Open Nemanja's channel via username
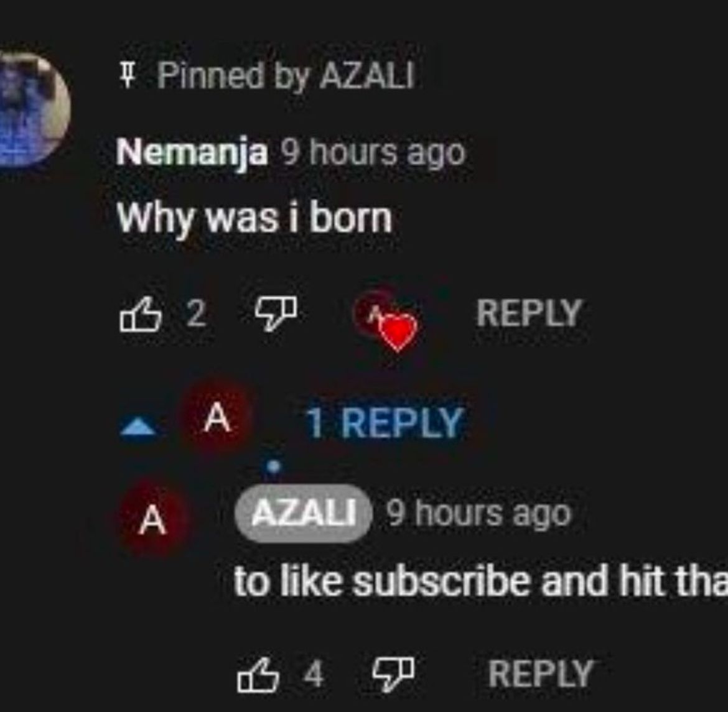 [192, 152]
